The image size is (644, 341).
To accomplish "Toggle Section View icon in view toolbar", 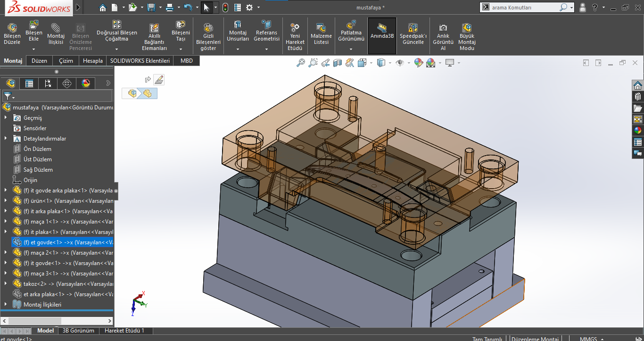I will coord(338,63).
